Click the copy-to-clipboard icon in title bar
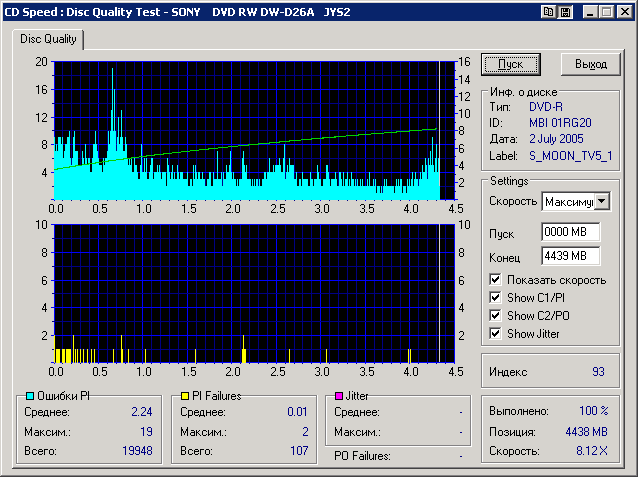This screenshot has width=638, height=477. point(549,12)
